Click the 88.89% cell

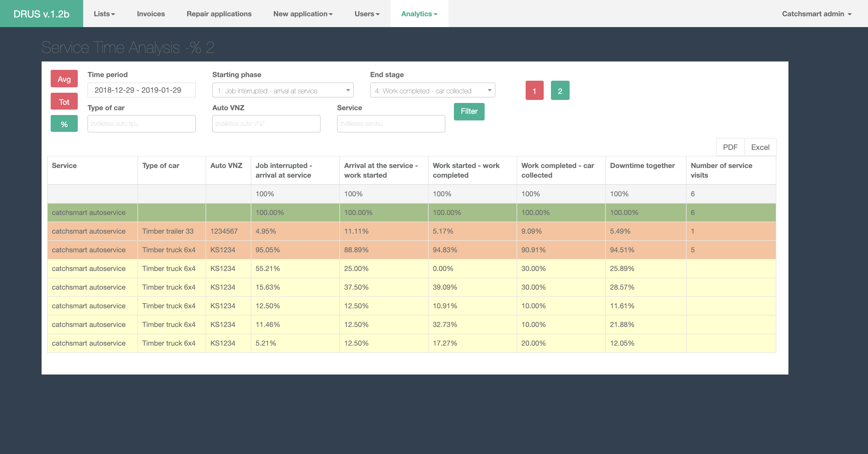[x=383, y=250]
